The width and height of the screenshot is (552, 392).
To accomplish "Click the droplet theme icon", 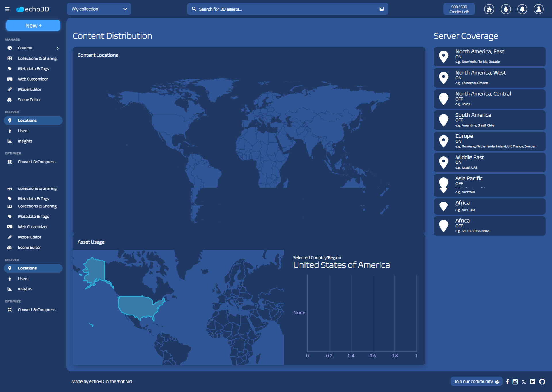I will tap(506, 9).
